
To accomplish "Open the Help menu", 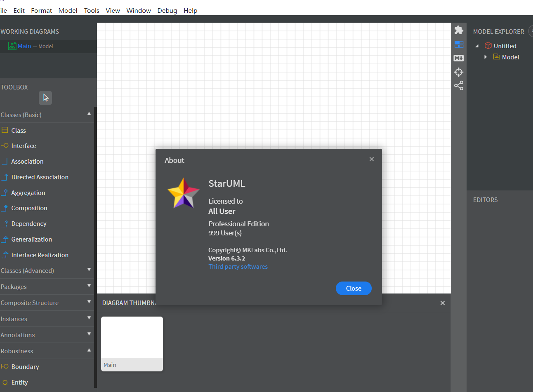I will (191, 10).
